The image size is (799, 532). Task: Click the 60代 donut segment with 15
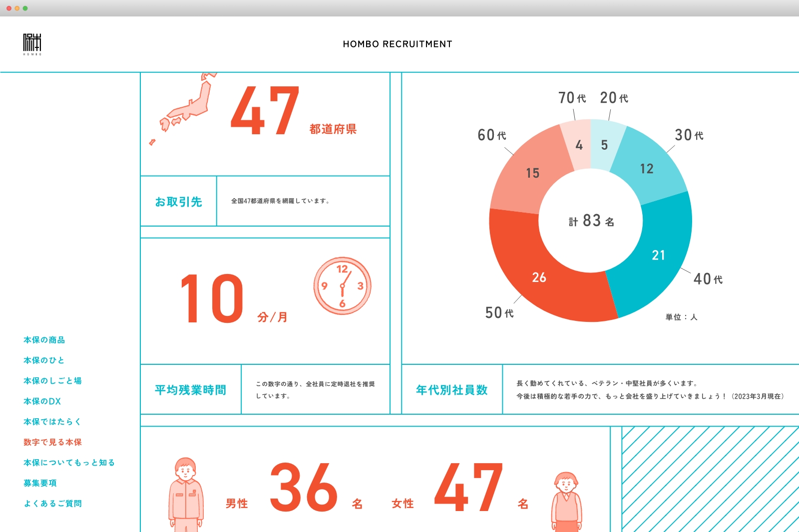(x=532, y=173)
